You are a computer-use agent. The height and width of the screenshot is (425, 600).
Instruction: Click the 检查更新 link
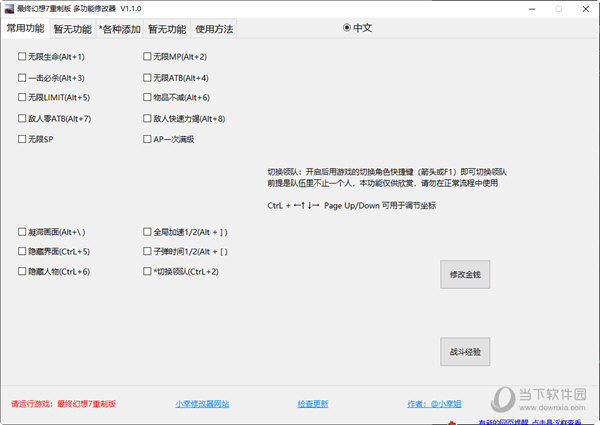pos(313,404)
